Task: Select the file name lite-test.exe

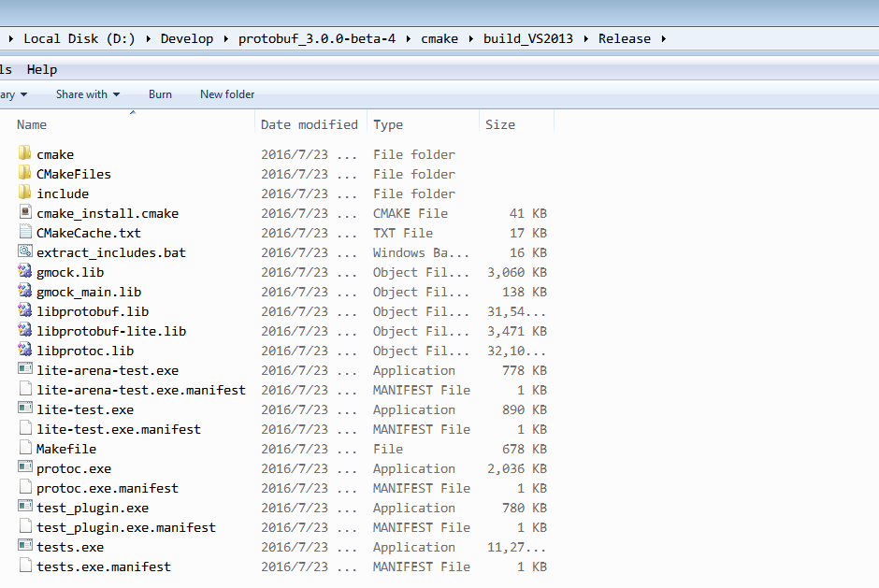Action: (85, 409)
